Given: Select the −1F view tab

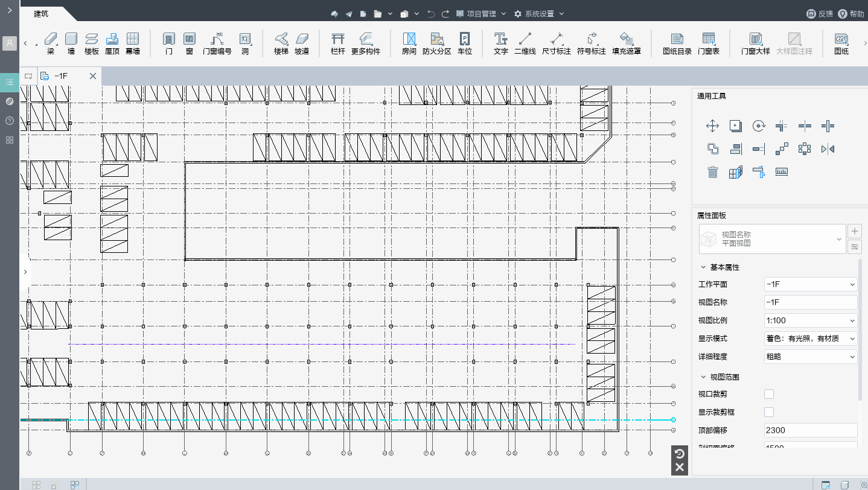Looking at the screenshot, I should coord(61,76).
